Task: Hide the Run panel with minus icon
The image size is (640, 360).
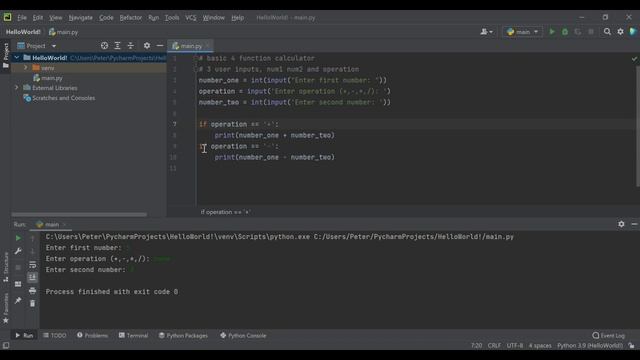Action: click(634, 224)
